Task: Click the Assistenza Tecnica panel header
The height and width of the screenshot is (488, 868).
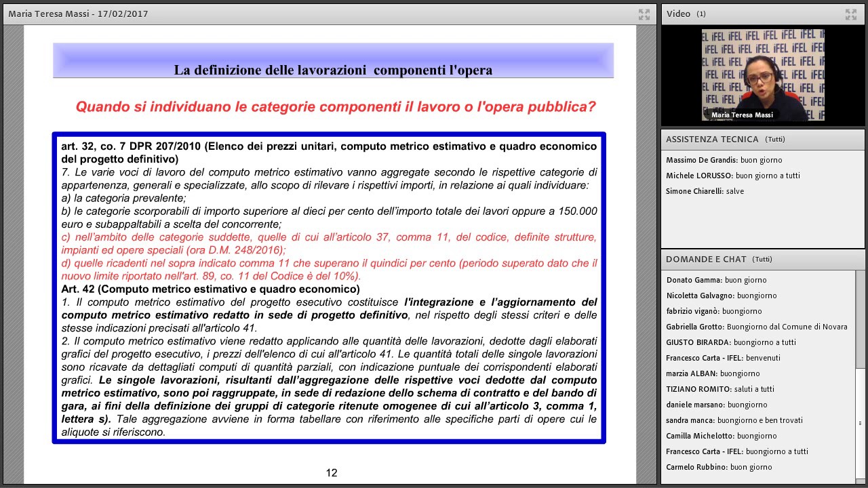Action: click(763, 139)
